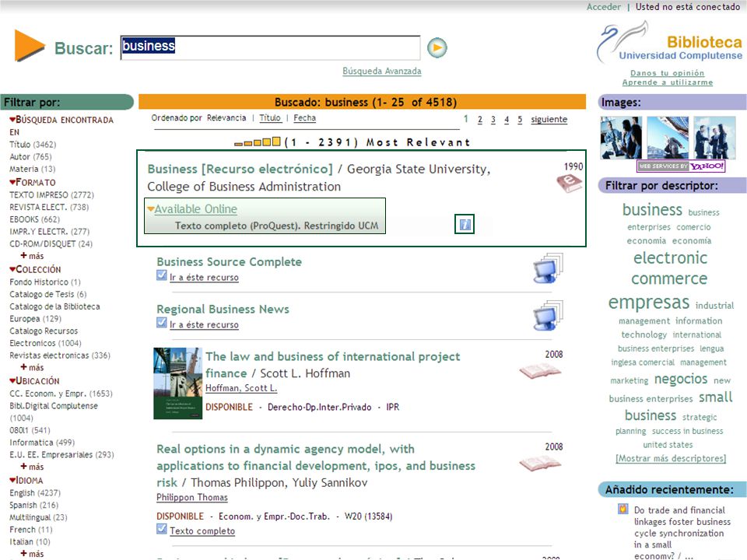Click the checkmark beside Ir a este recurso under Regional Business News

[x=162, y=322]
